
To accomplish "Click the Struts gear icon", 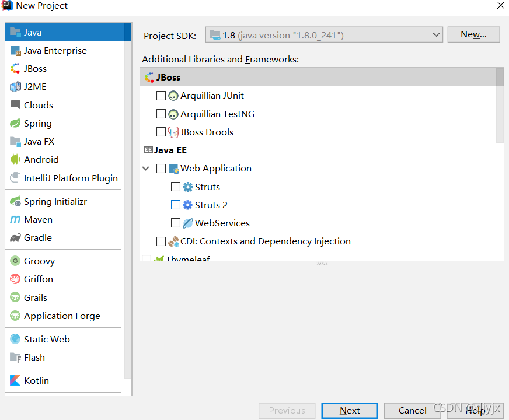I will [x=187, y=187].
